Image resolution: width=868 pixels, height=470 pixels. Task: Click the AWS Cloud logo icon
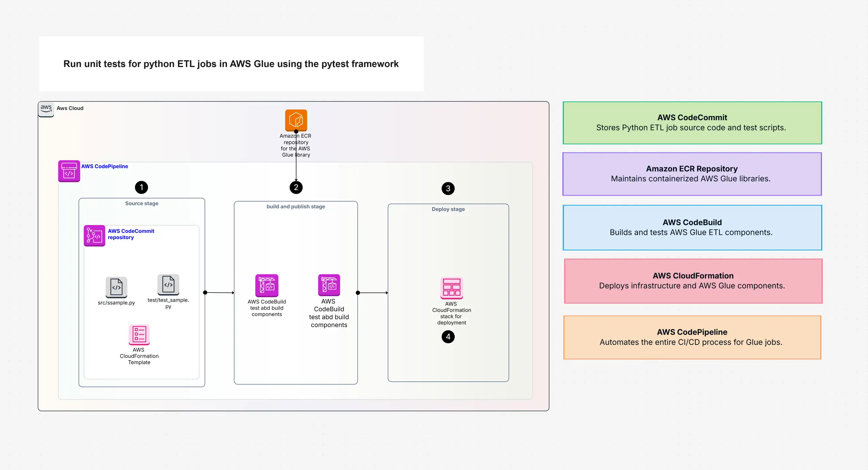point(46,108)
